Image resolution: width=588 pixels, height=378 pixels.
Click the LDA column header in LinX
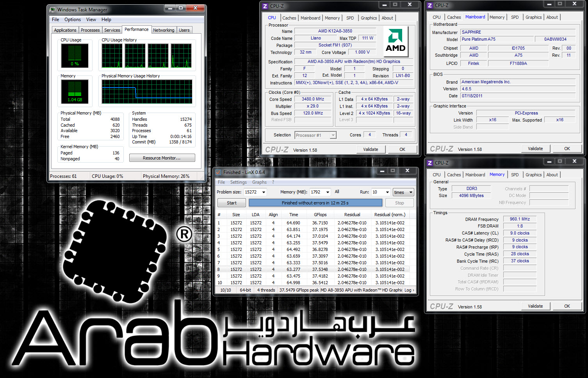256,215
